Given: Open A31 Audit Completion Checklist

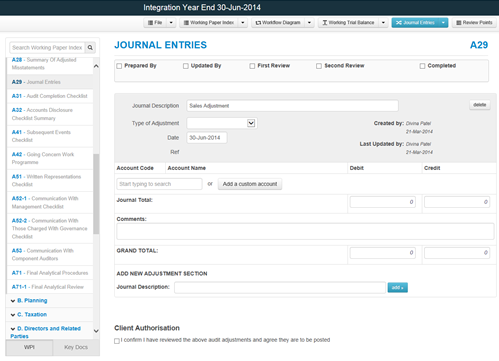Looking at the screenshot, I should click(50, 96).
